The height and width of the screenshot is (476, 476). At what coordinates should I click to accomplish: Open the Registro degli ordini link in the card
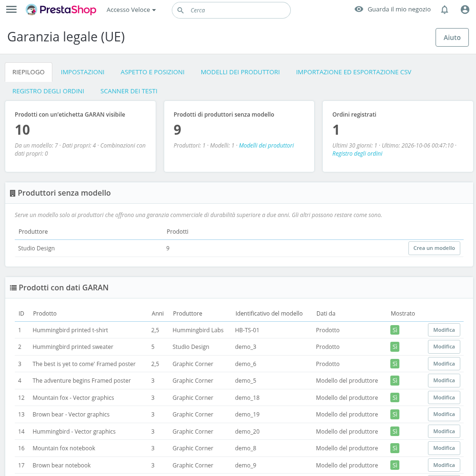click(357, 154)
